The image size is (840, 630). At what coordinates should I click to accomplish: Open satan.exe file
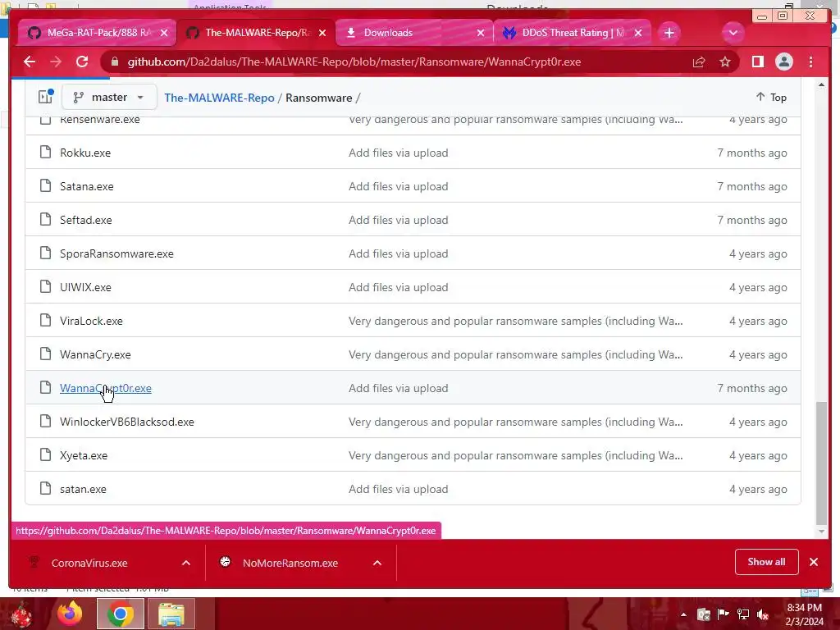pyautogui.click(x=83, y=489)
